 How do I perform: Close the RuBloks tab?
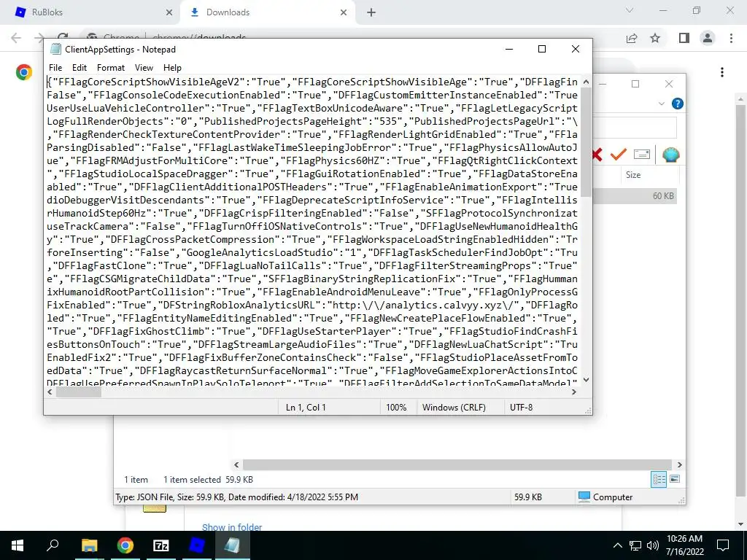pyautogui.click(x=169, y=12)
